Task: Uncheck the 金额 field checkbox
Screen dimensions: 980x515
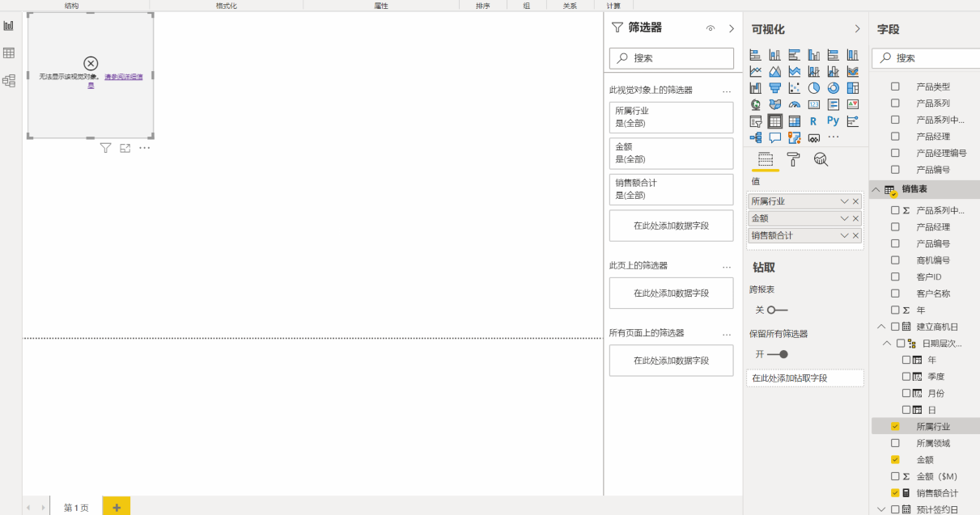Action: pyautogui.click(x=895, y=459)
